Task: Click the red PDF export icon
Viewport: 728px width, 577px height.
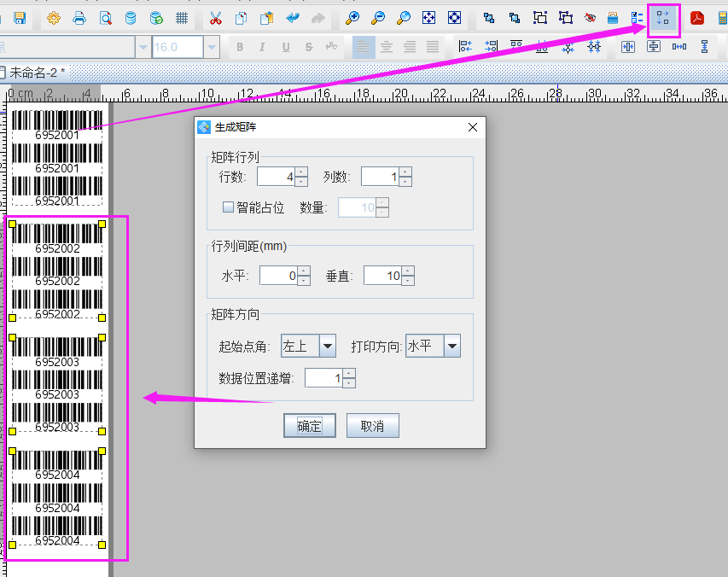Action: tap(697, 18)
